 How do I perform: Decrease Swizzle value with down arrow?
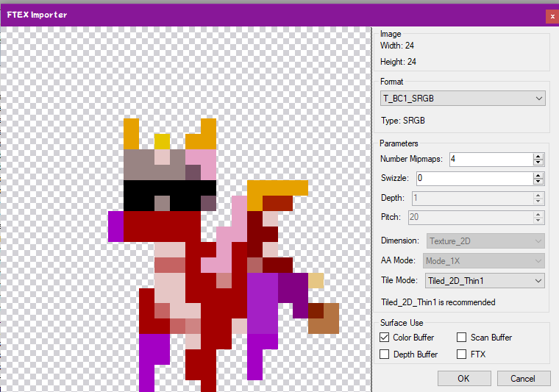point(538,182)
